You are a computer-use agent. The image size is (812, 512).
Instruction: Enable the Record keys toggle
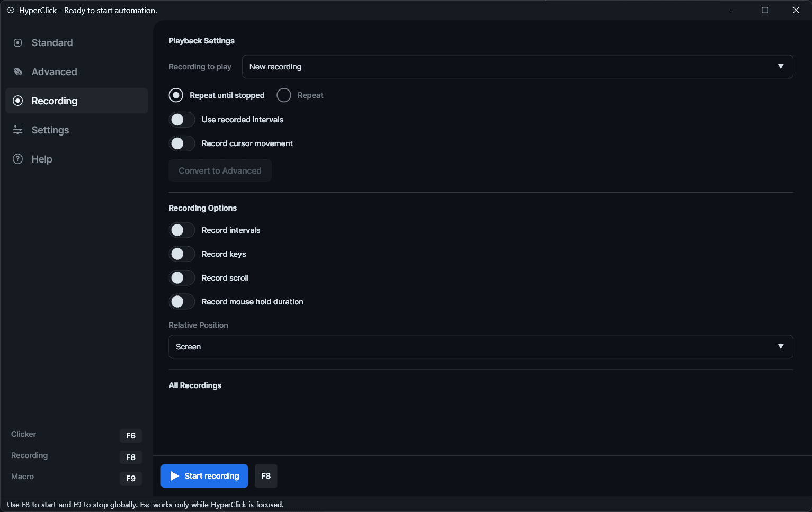182,254
